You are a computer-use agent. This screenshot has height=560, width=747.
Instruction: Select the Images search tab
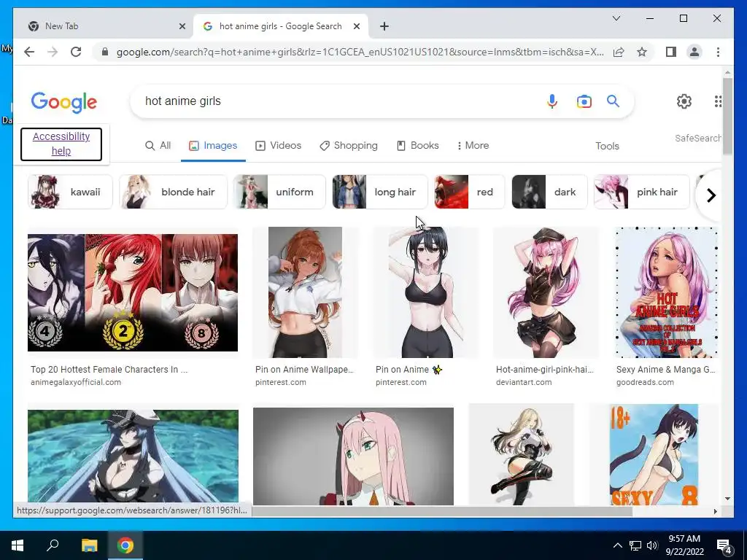213,146
